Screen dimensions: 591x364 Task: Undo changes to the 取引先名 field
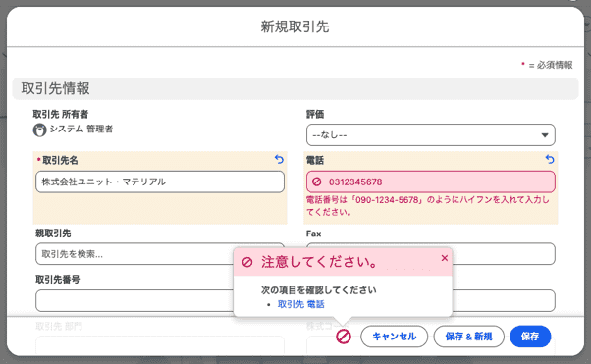click(279, 160)
